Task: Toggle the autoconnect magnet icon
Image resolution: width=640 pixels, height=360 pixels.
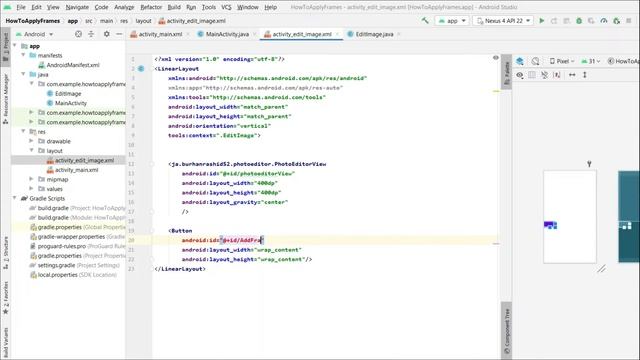Action: pyautogui.click(x=544, y=75)
